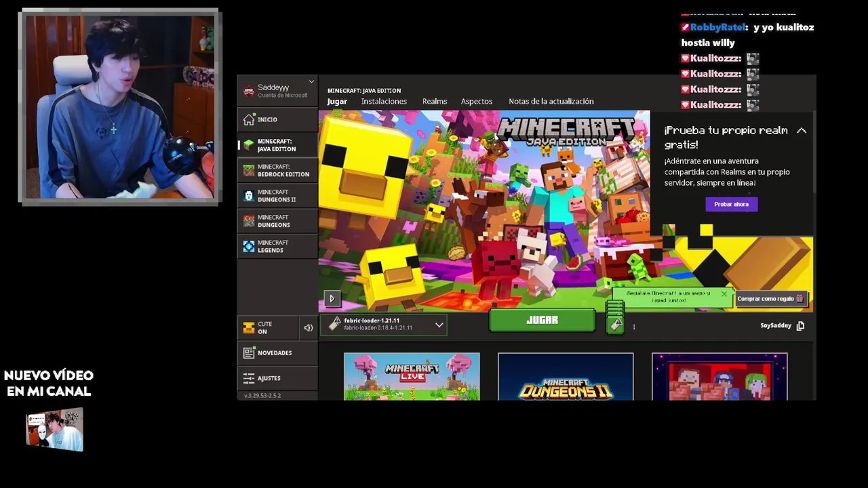Click the Probar ahora button
868x488 pixels.
point(731,204)
